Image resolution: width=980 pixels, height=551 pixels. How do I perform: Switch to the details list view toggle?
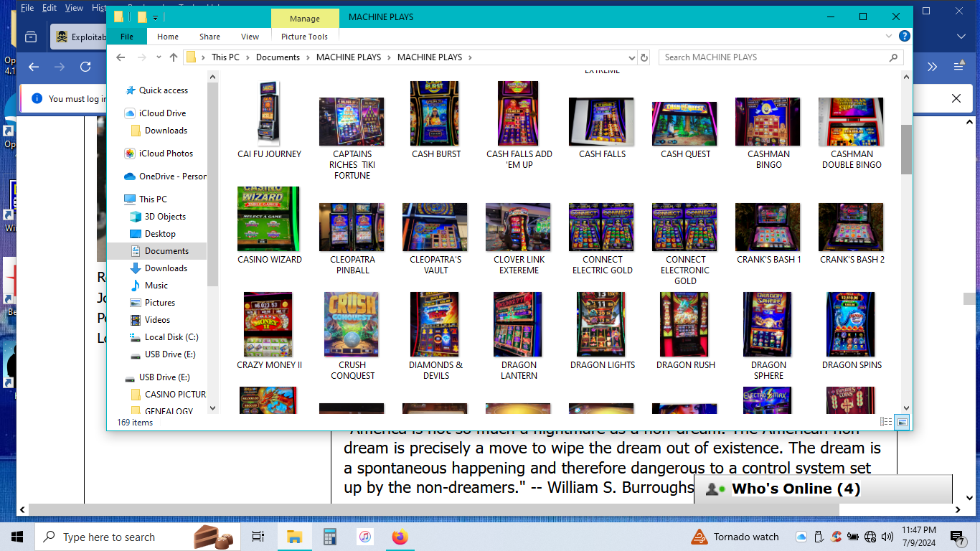click(x=886, y=422)
